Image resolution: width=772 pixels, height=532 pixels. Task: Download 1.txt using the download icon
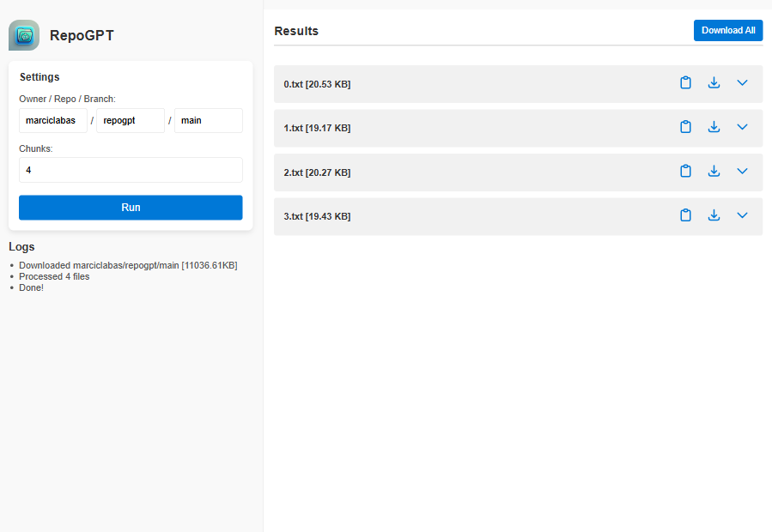714,127
